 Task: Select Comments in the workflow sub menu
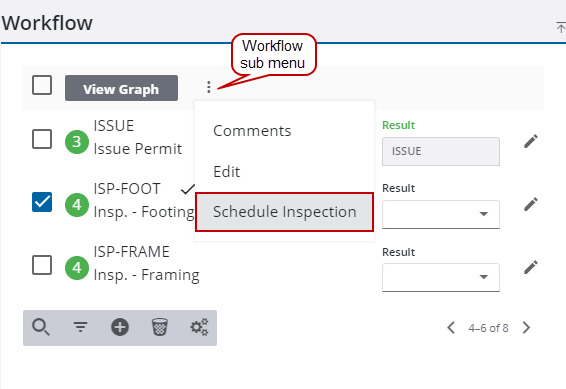252,131
